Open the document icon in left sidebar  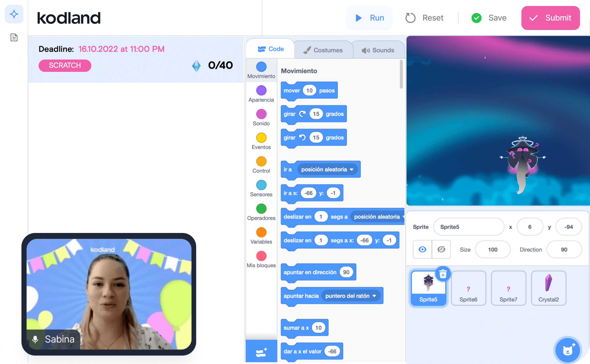click(14, 37)
